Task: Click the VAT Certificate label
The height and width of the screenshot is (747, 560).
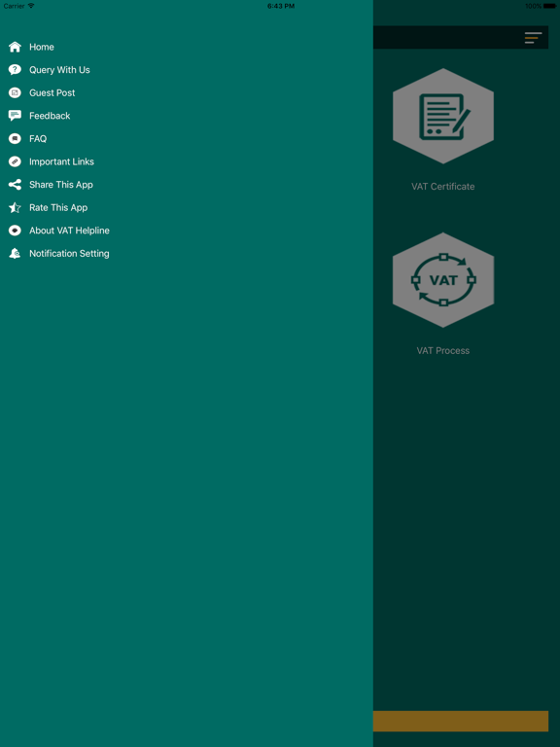Action: 443,187
